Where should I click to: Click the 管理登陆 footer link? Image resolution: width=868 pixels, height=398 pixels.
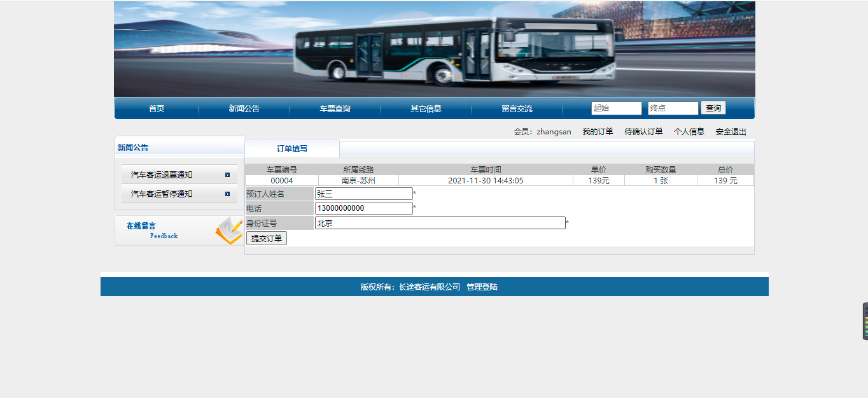[x=482, y=287]
